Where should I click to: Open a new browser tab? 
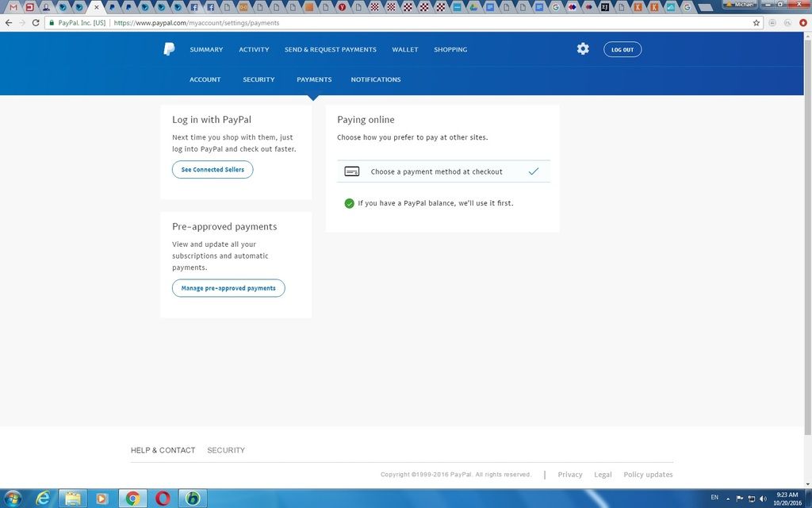tap(705, 8)
